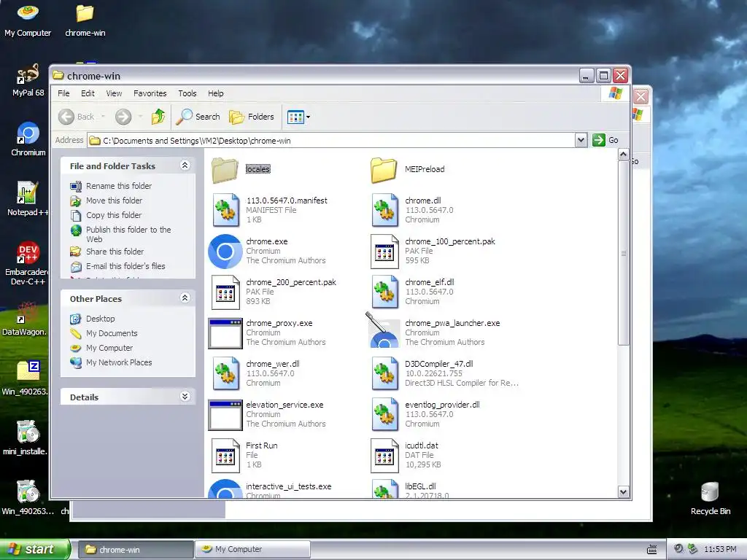Image resolution: width=747 pixels, height=560 pixels.
Task: Click E-mail this folder's files link
Action: (125, 266)
